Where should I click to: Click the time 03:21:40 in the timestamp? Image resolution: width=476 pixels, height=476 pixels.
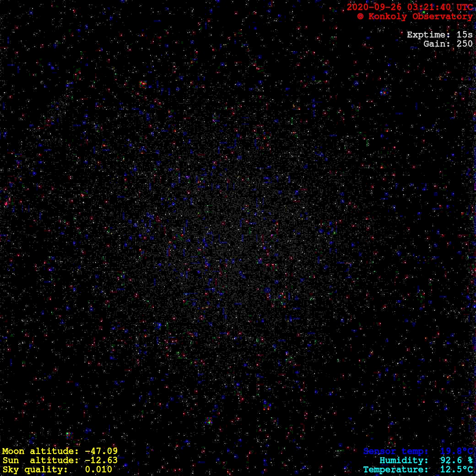429,7
